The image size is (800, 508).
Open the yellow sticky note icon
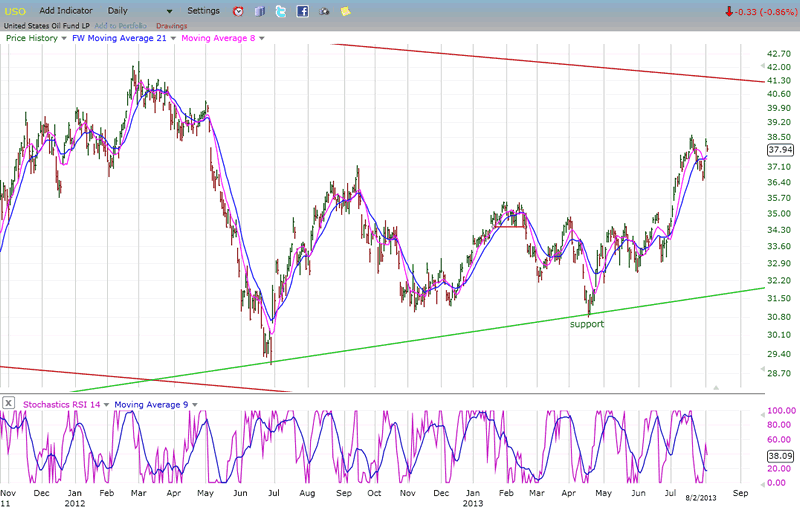pyautogui.click(x=345, y=11)
